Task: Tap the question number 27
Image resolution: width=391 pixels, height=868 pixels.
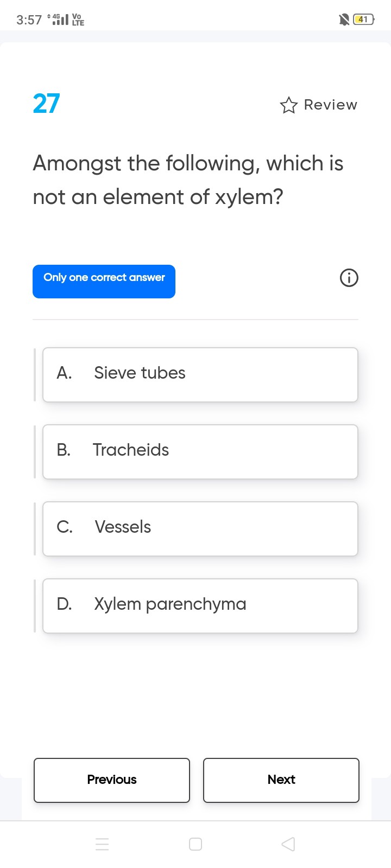Action: [46, 104]
